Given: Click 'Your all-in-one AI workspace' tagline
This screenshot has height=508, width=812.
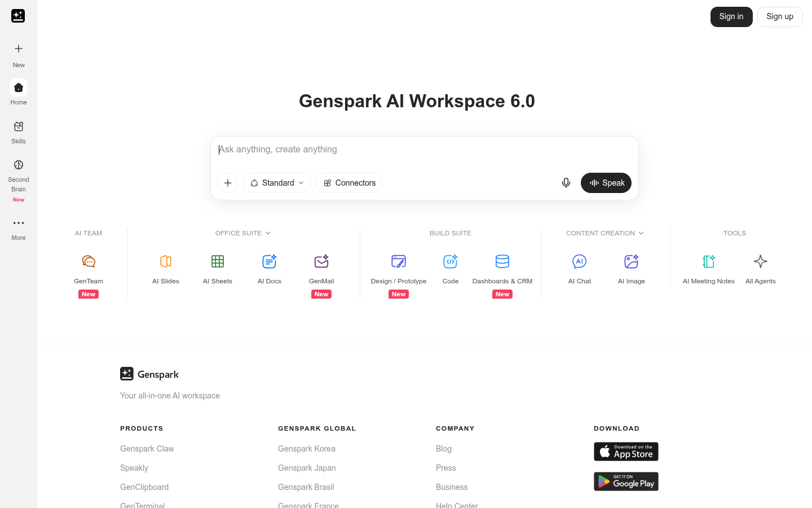Looking at the screenshot, I should click(170, 396).
